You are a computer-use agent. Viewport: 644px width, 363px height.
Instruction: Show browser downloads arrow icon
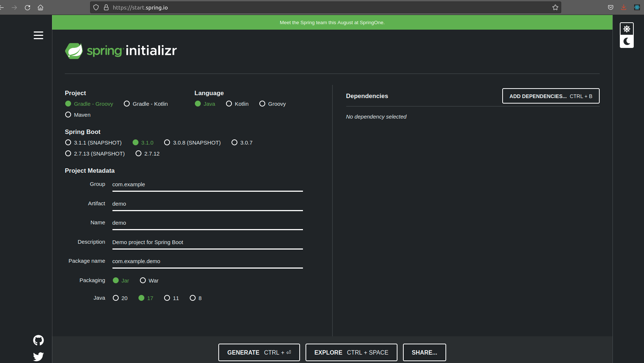tap(624, 7)
